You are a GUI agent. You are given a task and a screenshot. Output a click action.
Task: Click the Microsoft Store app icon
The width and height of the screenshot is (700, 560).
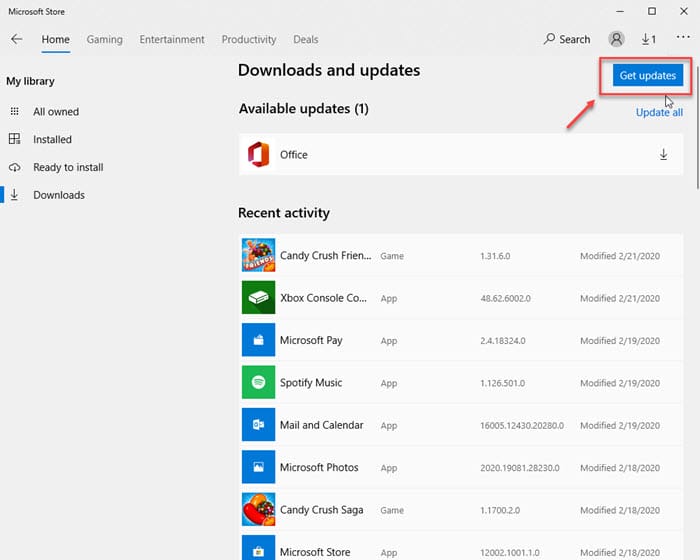258,548
